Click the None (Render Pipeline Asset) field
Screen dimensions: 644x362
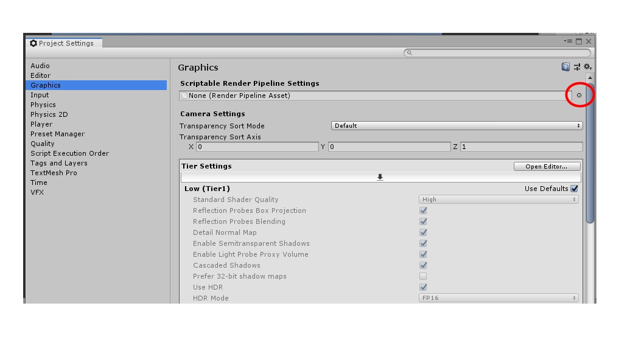pos(376,96)
